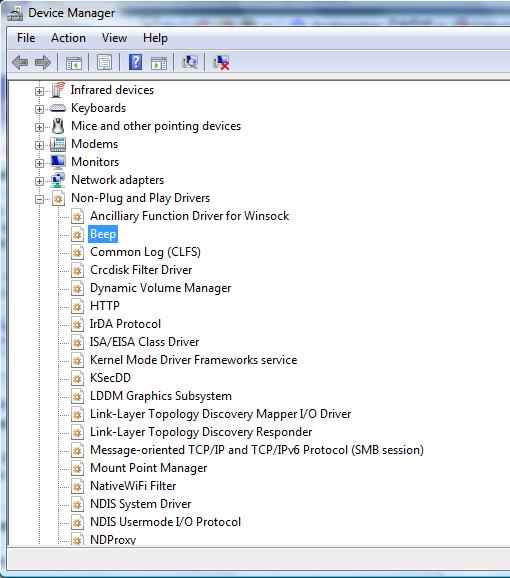Open the File menu
This screenshot has width=510, height=578.
pos(26,38)
